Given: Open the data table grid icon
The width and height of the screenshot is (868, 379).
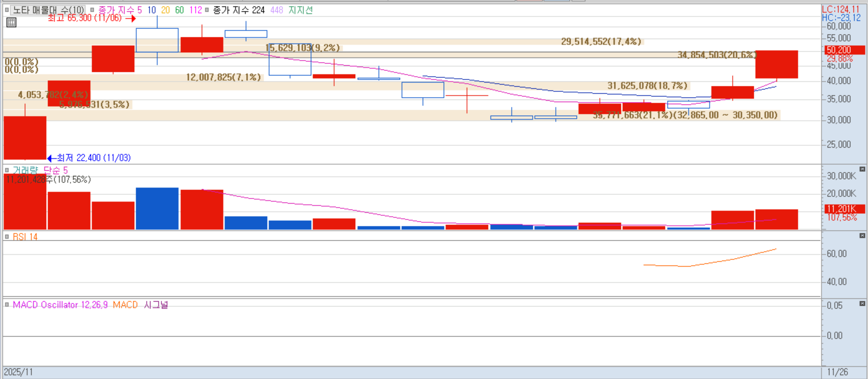Looking at the screenshot, I should pos(11,22).
